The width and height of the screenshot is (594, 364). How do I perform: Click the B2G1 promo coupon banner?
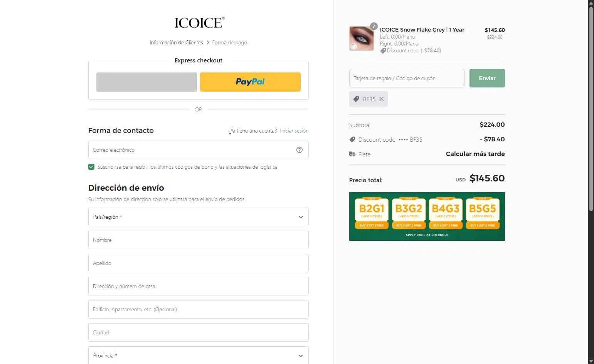point(372,214)
